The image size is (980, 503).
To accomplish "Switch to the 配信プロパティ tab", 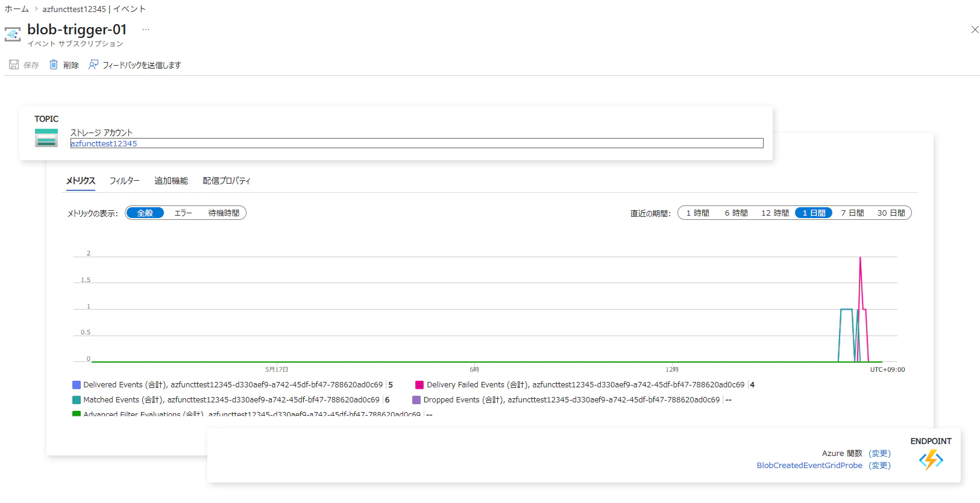I will point(227,181).
